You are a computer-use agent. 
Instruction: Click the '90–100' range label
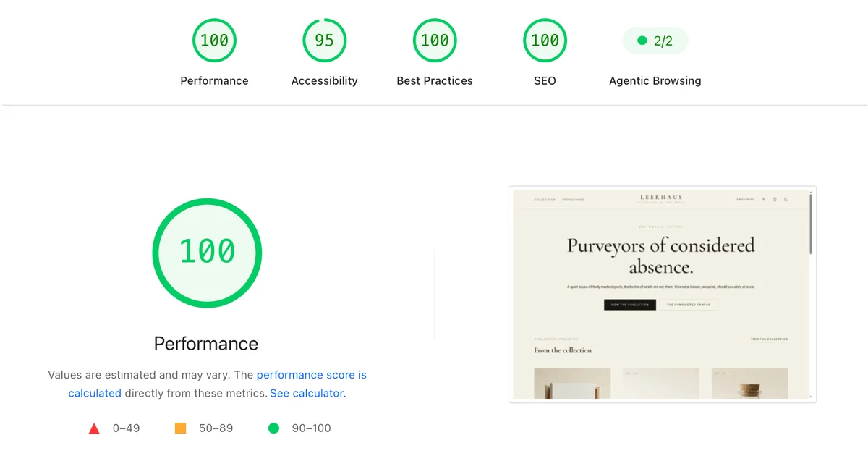(312, 428)
